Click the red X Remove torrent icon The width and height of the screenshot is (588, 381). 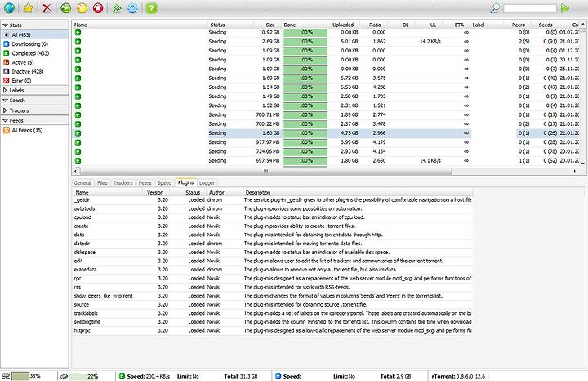47,8
